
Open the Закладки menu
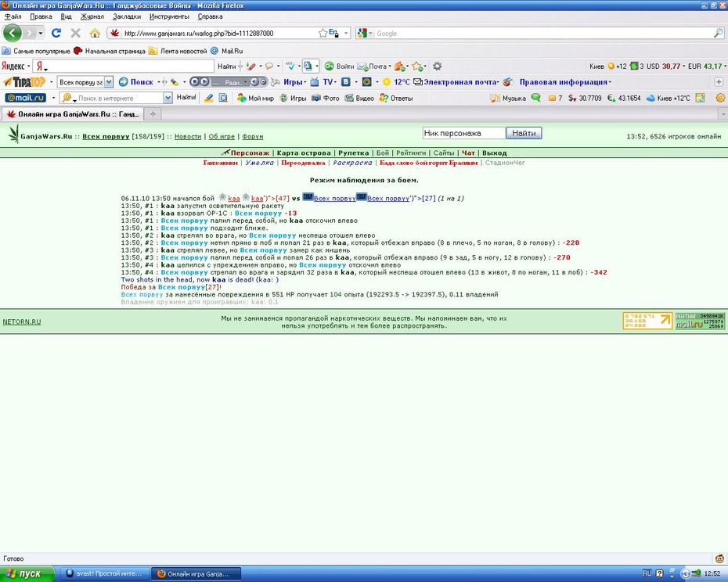127,16
